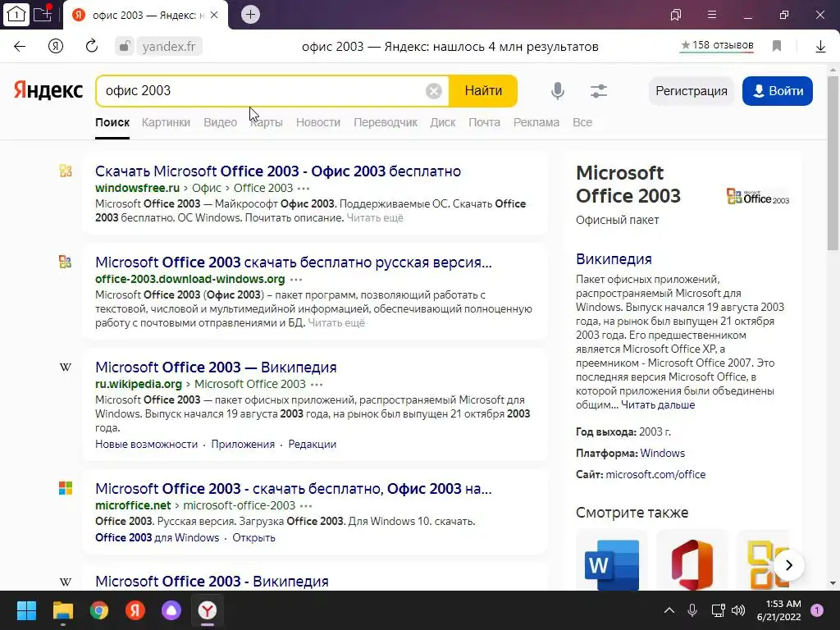Follow the Новые возможности sitelink
The image size is (840, 630).
click(x=146, y=444)
